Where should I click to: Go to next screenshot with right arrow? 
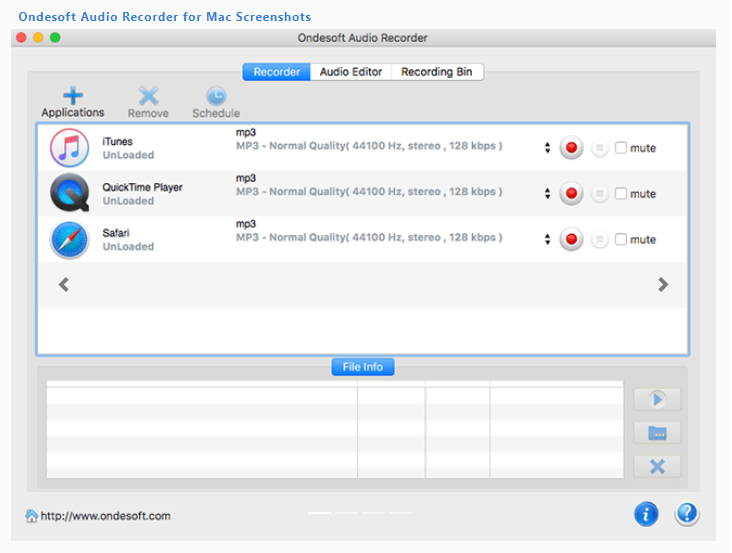663,284
